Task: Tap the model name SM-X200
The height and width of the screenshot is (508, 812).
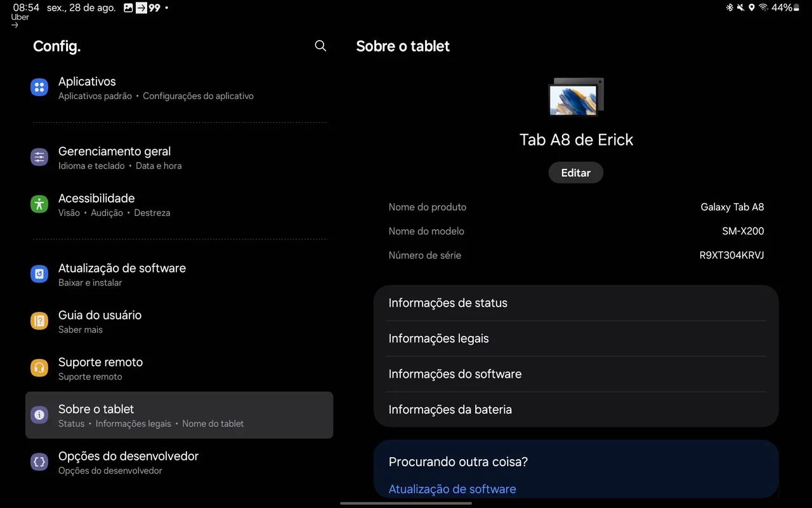Action: [x=743, y=231]
